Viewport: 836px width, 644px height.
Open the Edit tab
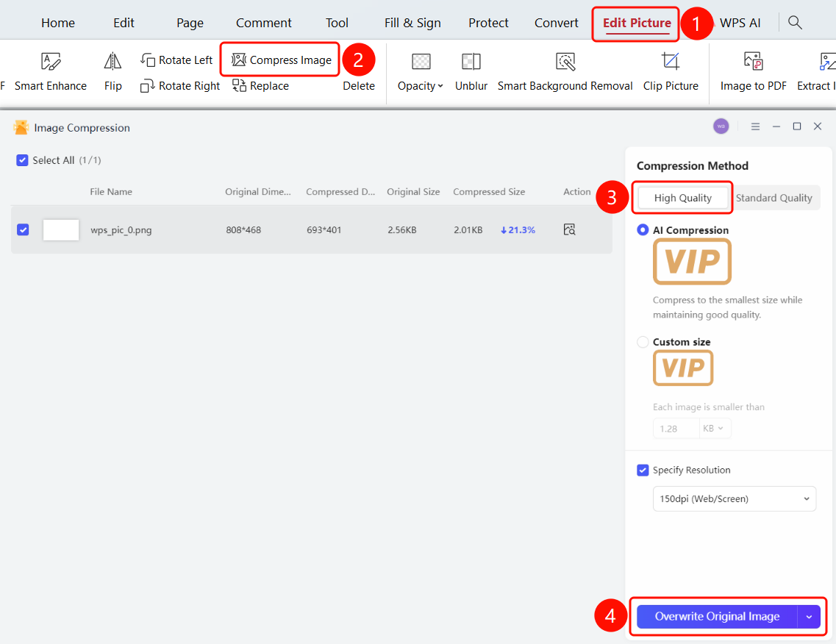[x=124, y=23]
